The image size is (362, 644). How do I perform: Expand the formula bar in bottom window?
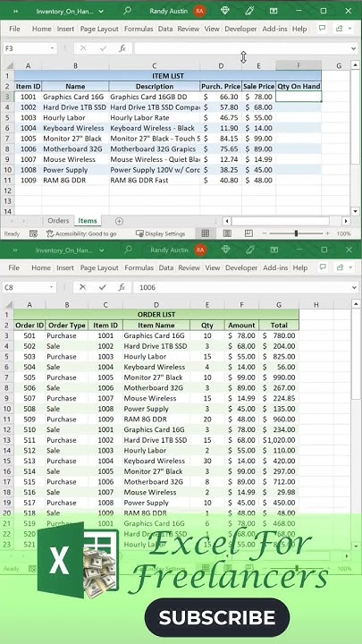coord(354,287)
